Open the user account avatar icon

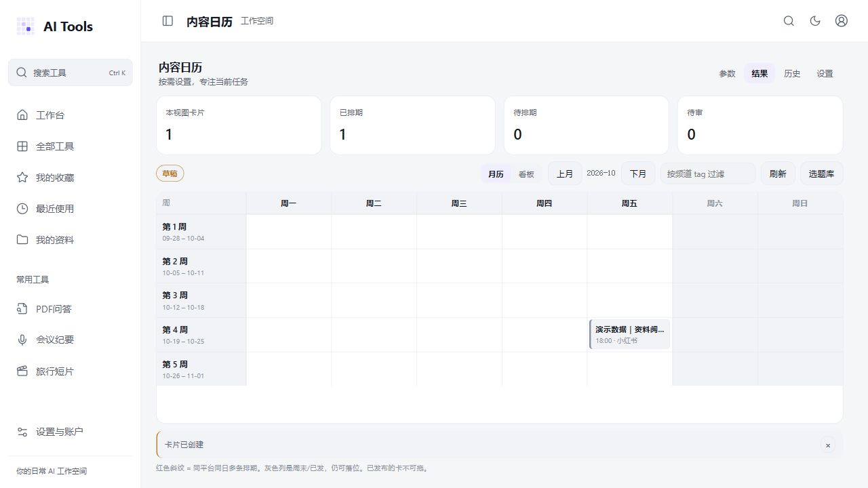point(842,21)
